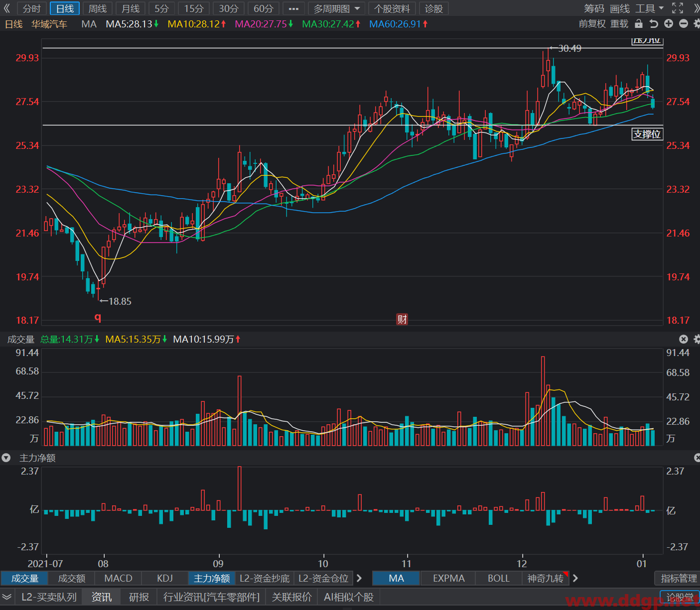700x610 pixels.
Task: Click the lock icon beside 重载
Action: point(638,24)
